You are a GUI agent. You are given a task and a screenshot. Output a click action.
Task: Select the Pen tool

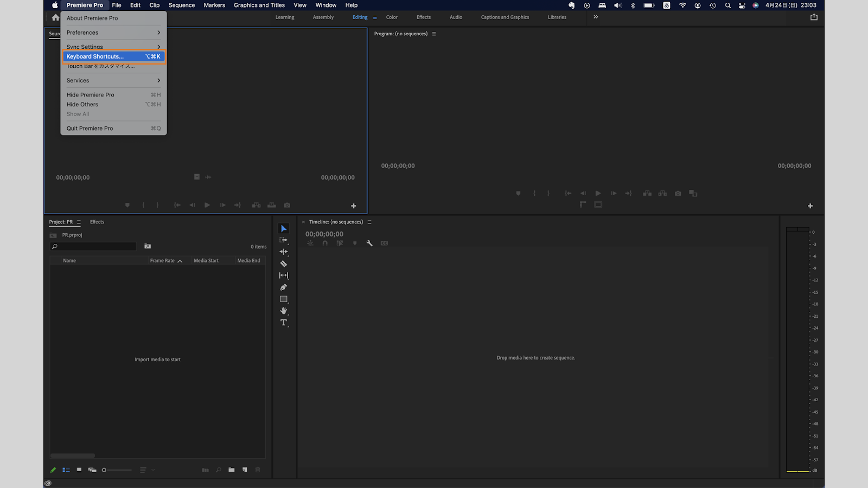pos(284,287)
